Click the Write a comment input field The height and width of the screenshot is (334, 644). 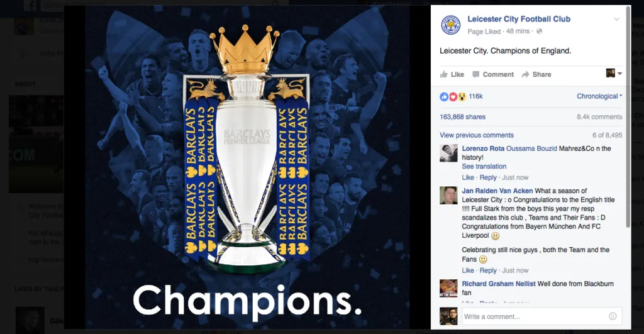pyautogui.click(x=535, y=316)
